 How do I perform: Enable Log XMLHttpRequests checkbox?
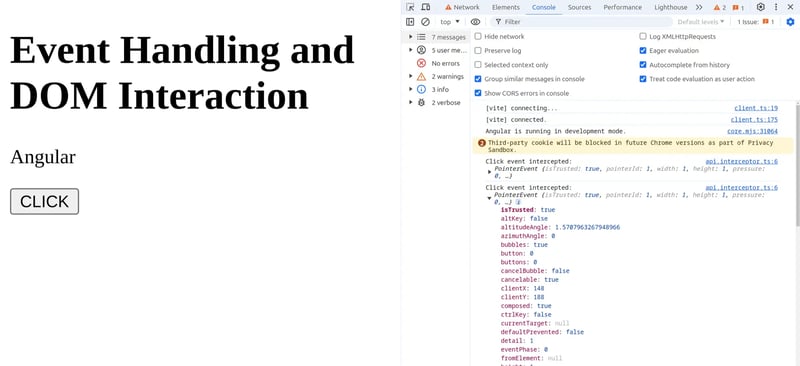pos(643,37)
